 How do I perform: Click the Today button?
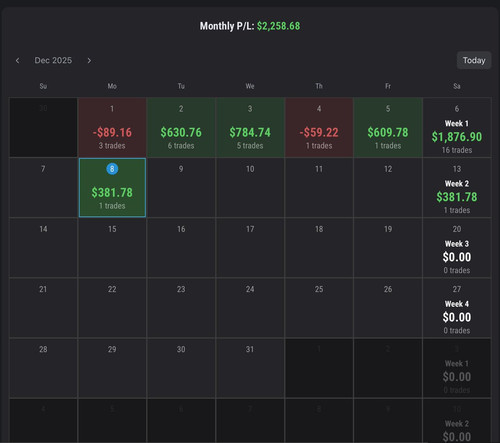click(x=474, y=60)
